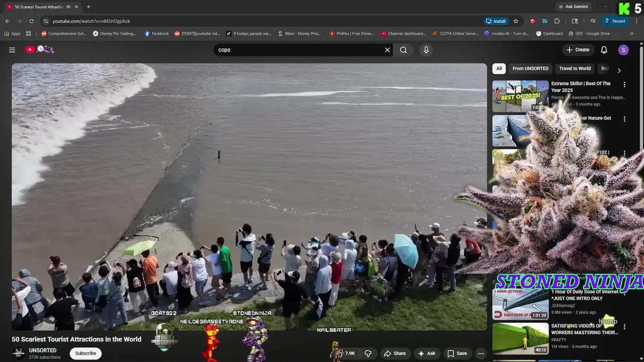Ask Gemini from the browser title bar
644x362 pixels.
pyautogui.click(x=573, y=7)
